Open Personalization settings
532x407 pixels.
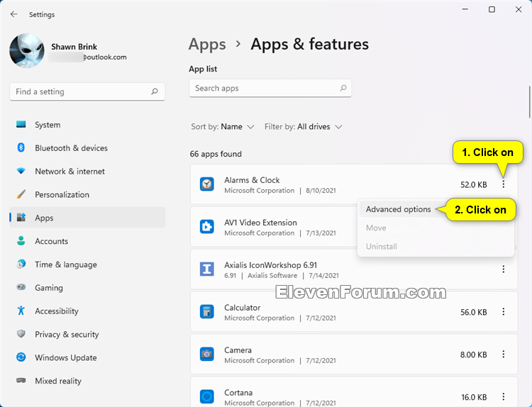point(87,195)
